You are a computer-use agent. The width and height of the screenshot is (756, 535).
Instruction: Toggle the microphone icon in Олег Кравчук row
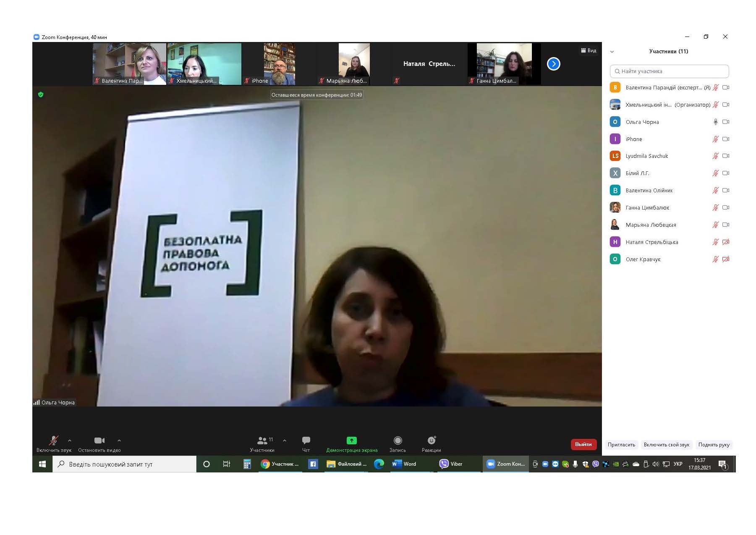pyautogui.click(x=716, y=259)
